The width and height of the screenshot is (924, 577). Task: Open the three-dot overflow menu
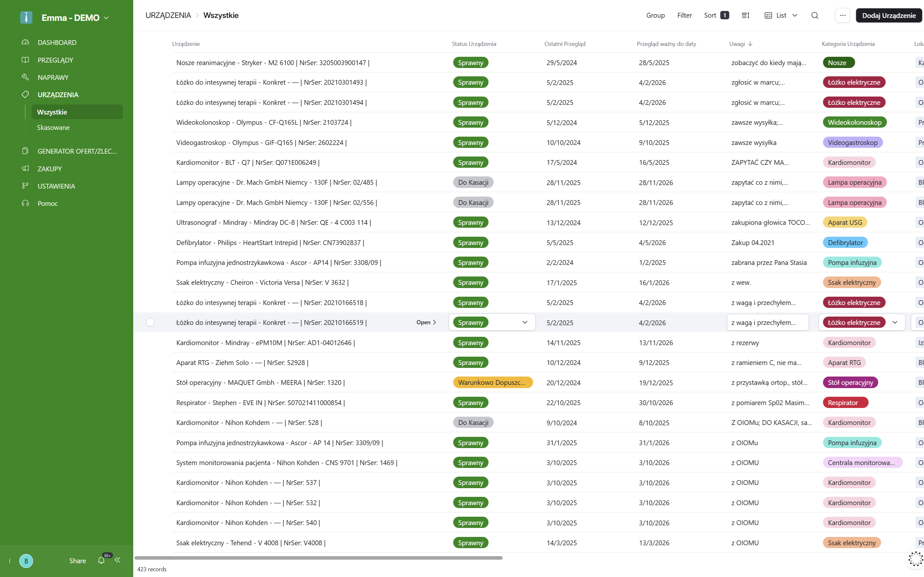point(843,15)
